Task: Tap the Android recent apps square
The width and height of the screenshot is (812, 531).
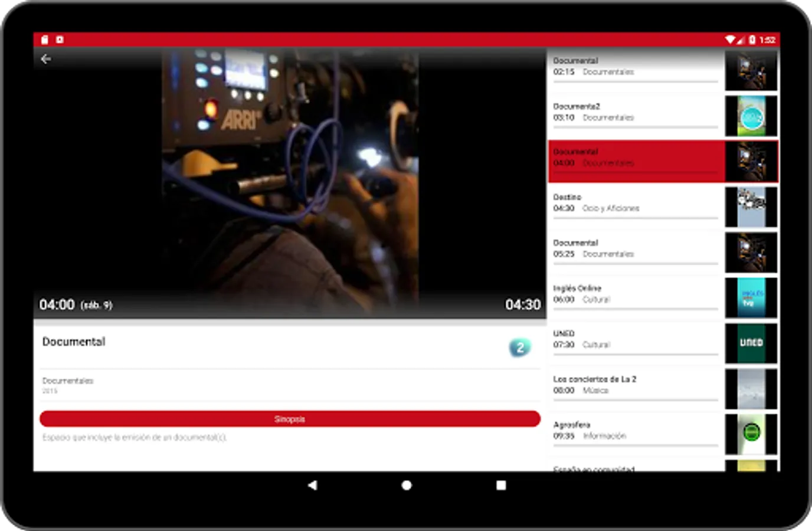Action: tap(501, 485)
